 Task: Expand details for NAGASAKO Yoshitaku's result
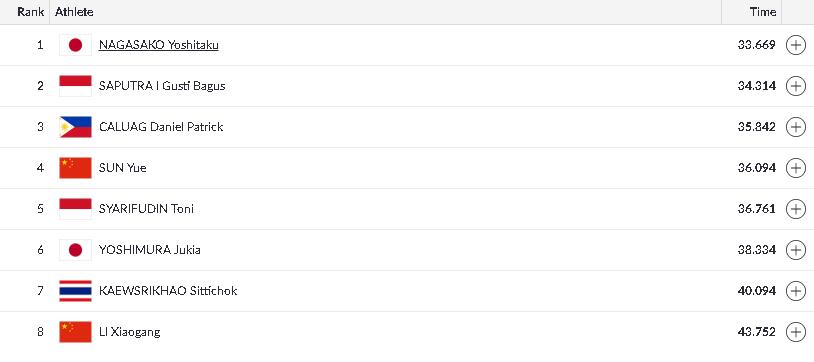tap(796, 45)
